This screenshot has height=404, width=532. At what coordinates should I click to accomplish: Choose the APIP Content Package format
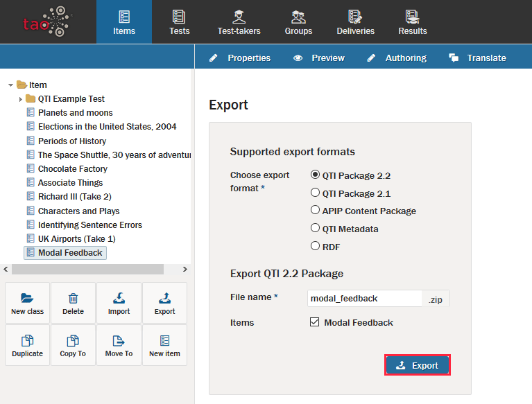coord(316,211)
